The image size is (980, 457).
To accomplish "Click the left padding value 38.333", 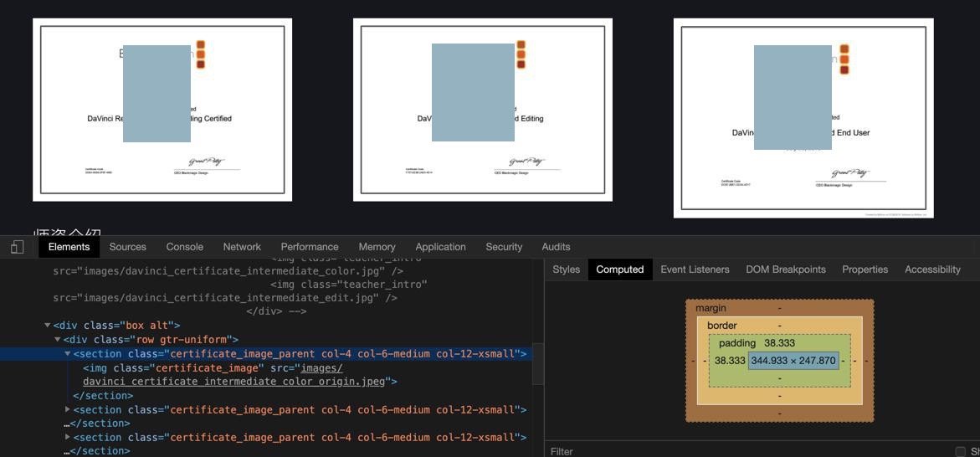I will coord(730,361).
